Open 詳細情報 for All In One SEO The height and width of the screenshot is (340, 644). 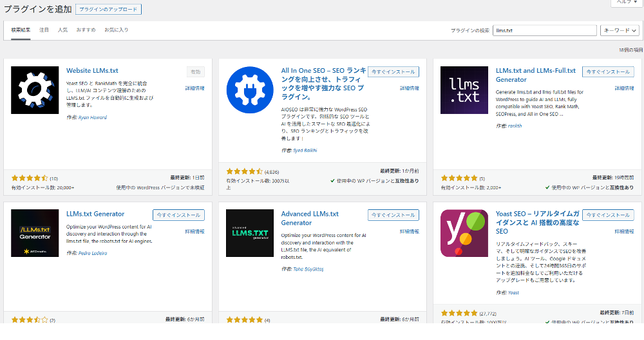(x=410, y=88)
